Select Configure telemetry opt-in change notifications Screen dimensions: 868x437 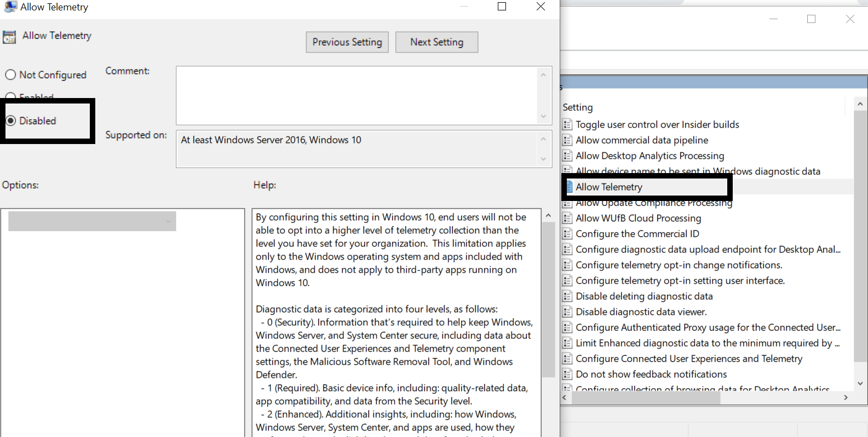tap(679, 265)
